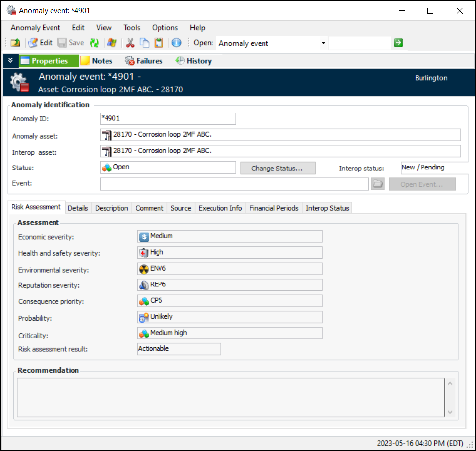The width and height of the screenshot is (476, 451).
Task: Click the Edit button in toolbar
Action: coord(40,43)
